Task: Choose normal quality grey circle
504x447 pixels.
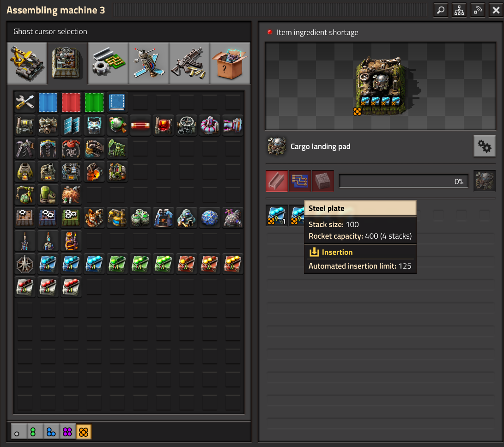Action: [18, 432]
